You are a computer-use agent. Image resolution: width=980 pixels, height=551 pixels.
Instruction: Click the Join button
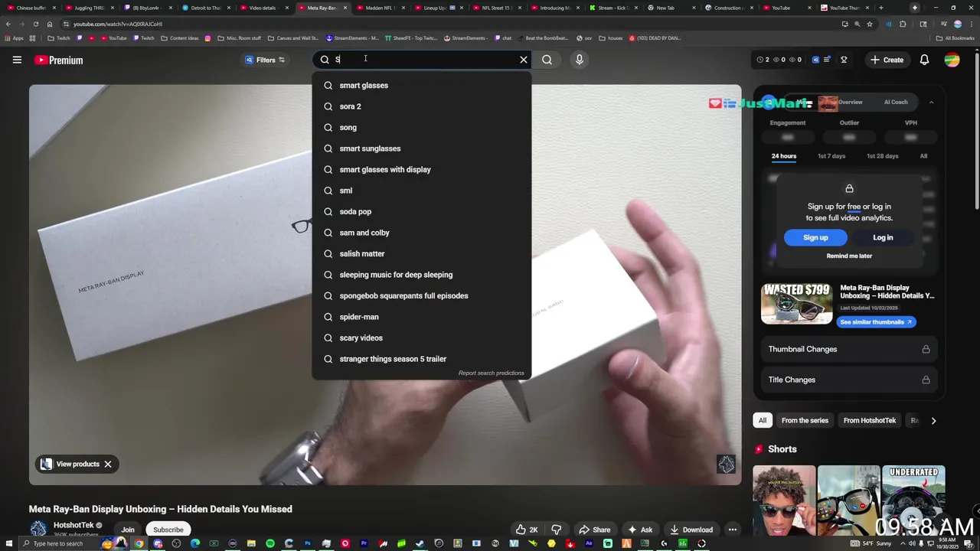(128, 530)
